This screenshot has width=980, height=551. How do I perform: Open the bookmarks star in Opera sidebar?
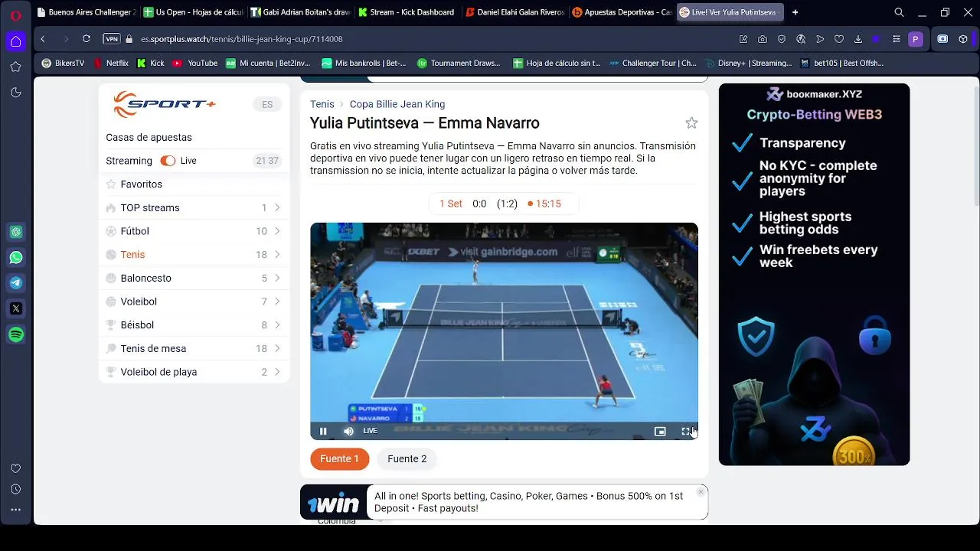click(15, 67)
